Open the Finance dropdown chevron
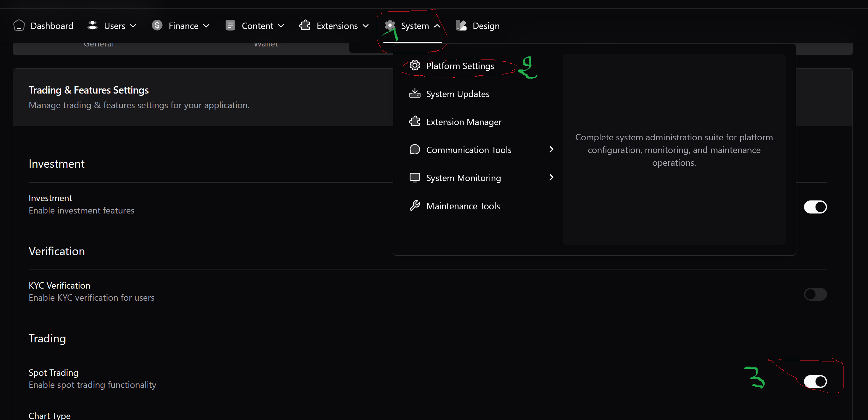The height and width of the screenshot is (420, 868). pos(206,26)
